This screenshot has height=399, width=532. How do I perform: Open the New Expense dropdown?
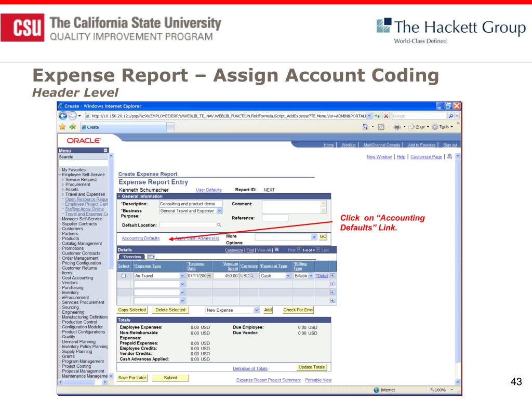[x=257, y=310]
